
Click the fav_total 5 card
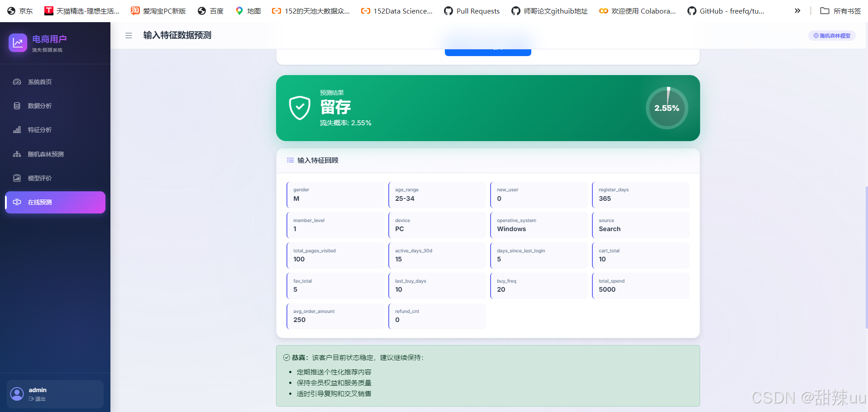pos(335,286)
